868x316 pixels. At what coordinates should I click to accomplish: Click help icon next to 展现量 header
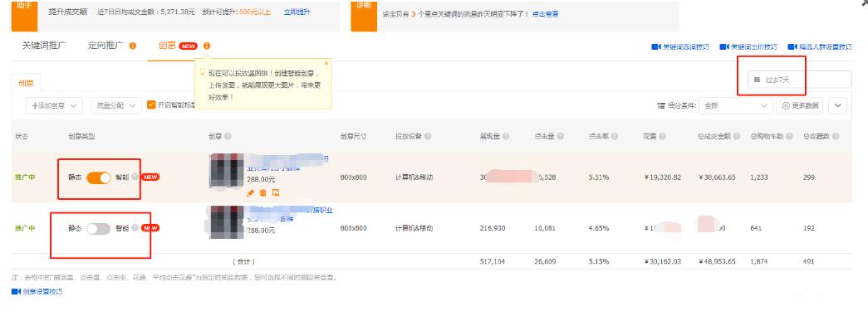[x=506, y=136]
